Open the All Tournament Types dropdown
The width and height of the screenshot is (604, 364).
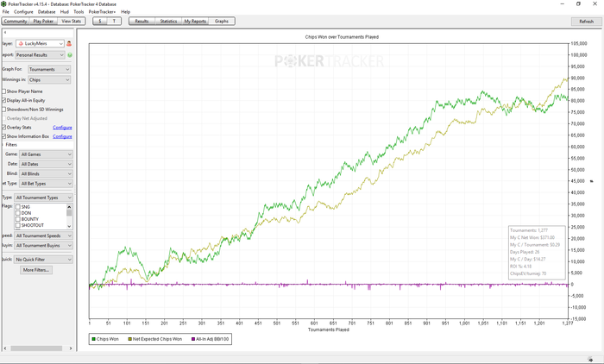pyautogui.click(x=43, y=198)
